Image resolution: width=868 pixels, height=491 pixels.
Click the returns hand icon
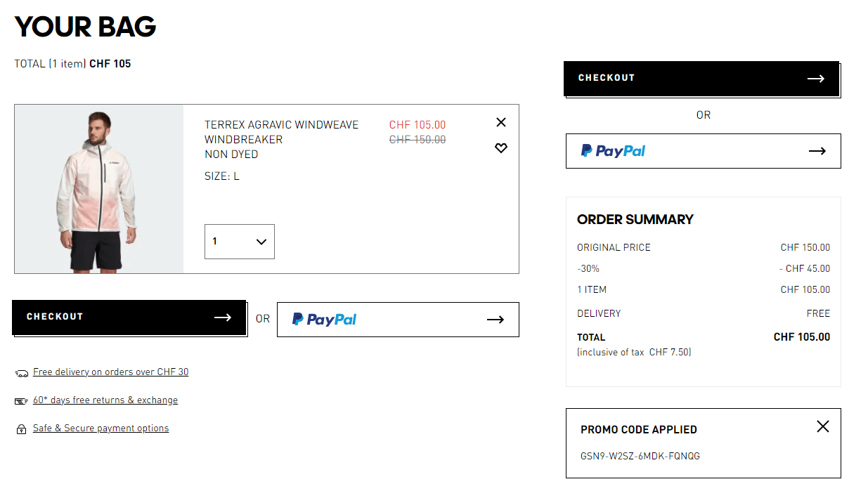[21, 401]
